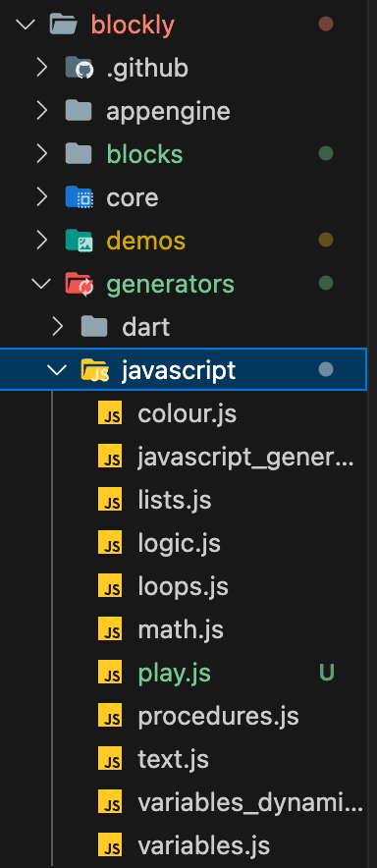Screen dimensions: 377x868
Task: Click the core folder blue icon
Action: (x=79, y=197)
